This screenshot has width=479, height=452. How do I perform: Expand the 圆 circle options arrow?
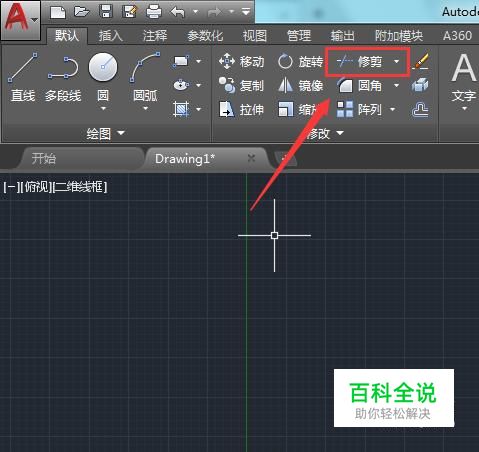[103, 108]
